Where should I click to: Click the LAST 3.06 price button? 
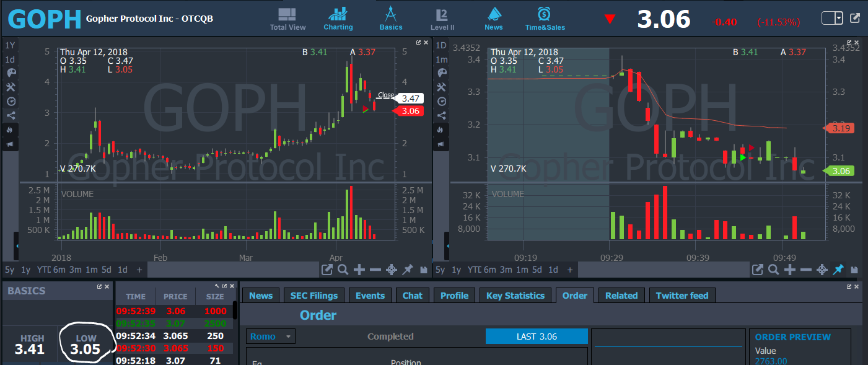point(537,336)
